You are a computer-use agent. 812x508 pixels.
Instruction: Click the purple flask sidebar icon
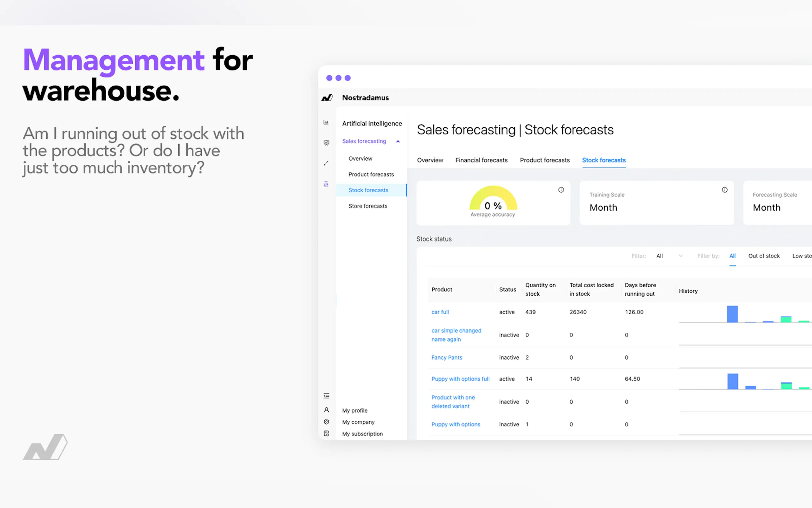[326, 184]
